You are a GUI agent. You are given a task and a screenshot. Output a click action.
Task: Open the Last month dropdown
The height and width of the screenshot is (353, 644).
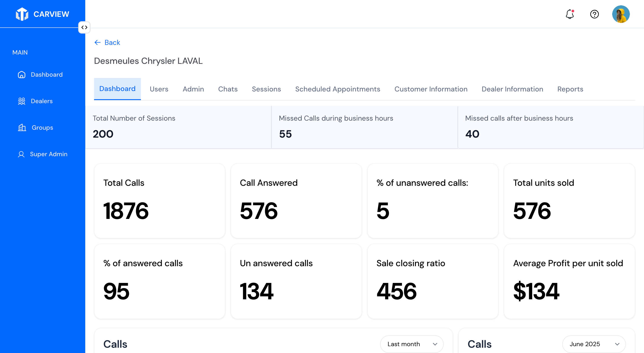point(411,344)
